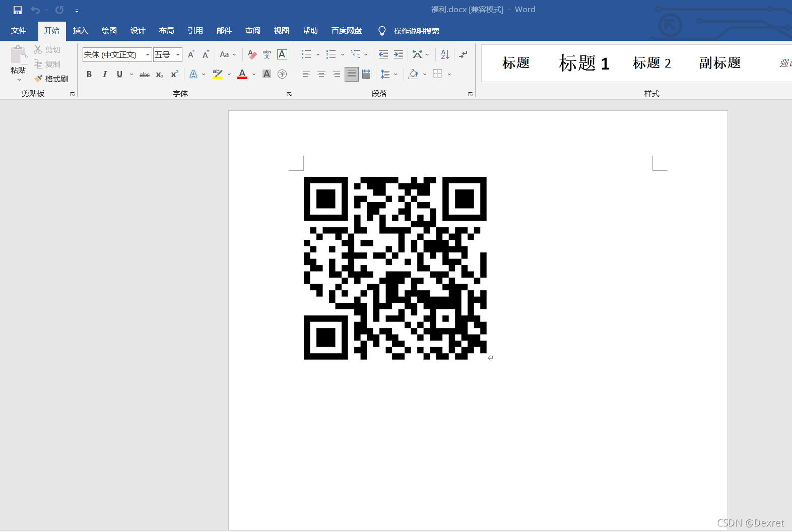The image size is (792, 532).
Task: Click the shading paint bucket icon
Action: click(413, 74)
